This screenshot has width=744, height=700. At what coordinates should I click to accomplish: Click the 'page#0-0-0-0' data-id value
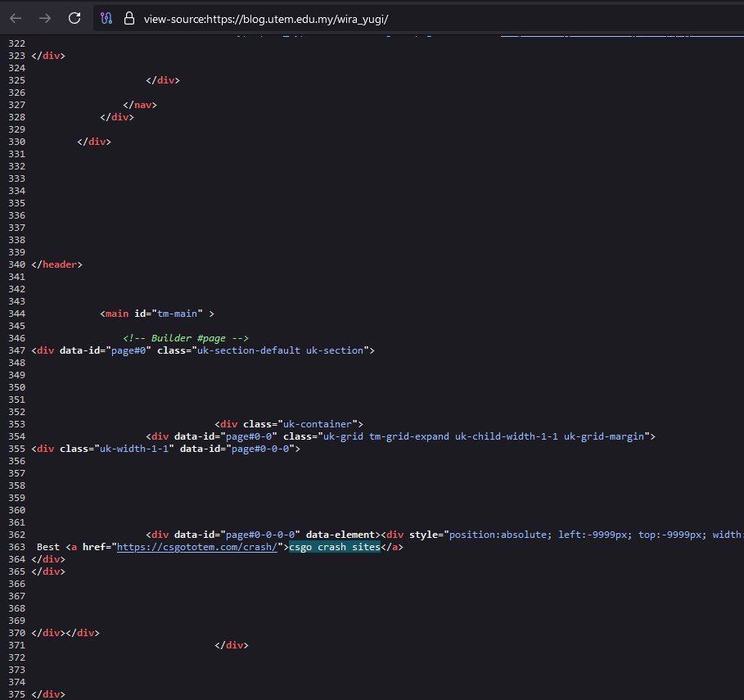260,535
